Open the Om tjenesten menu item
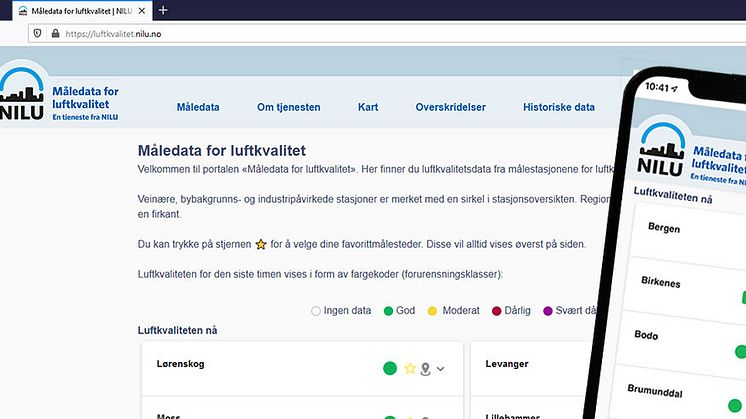Image resolution: width=746 pixels, height=419 pixels. coord(289,107)
